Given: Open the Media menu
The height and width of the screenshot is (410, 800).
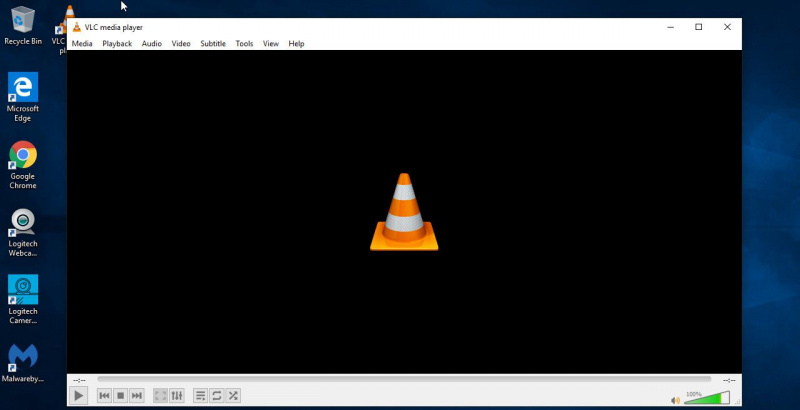Looking at the screenshot, I should pyautogui.click(x=82, y=43).
